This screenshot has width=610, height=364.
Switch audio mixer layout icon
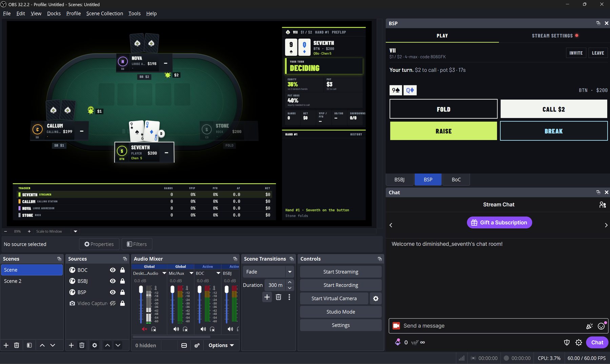click(184, 345)
